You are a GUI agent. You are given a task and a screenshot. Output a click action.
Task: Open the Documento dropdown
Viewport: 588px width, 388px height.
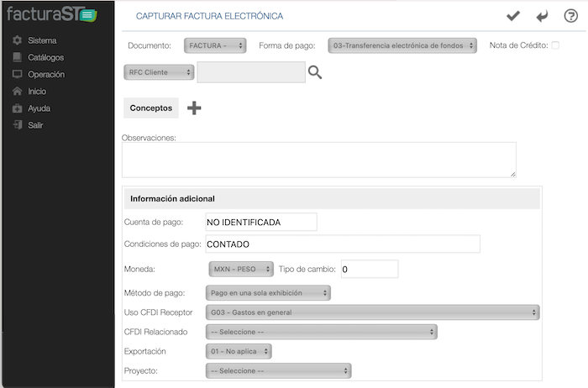click(x=215, y=45)
